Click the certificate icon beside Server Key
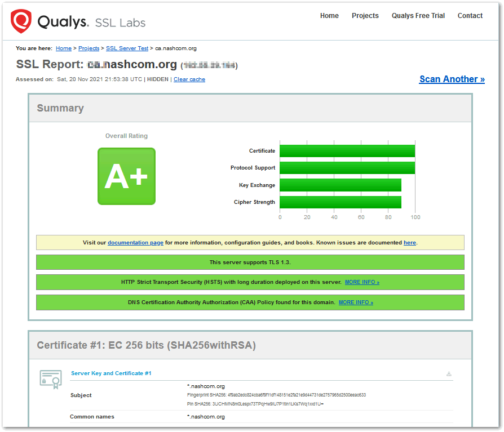The image size is (504, 432). tap(51, 379)
